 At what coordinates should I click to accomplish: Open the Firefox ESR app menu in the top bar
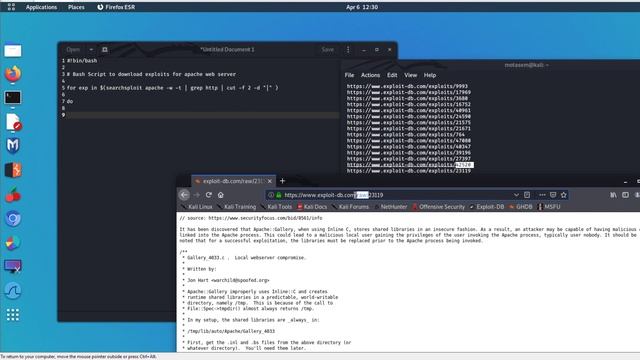click(x=116, y=7)
